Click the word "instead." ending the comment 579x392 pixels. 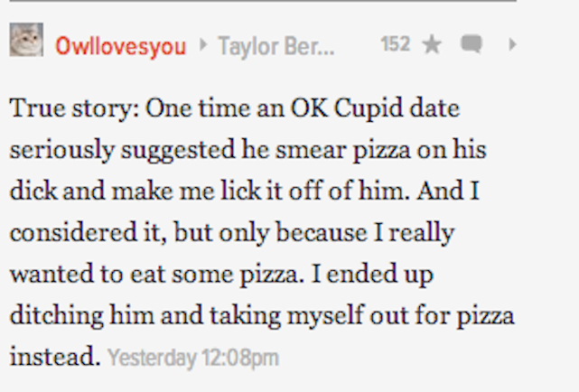point(54,357)
